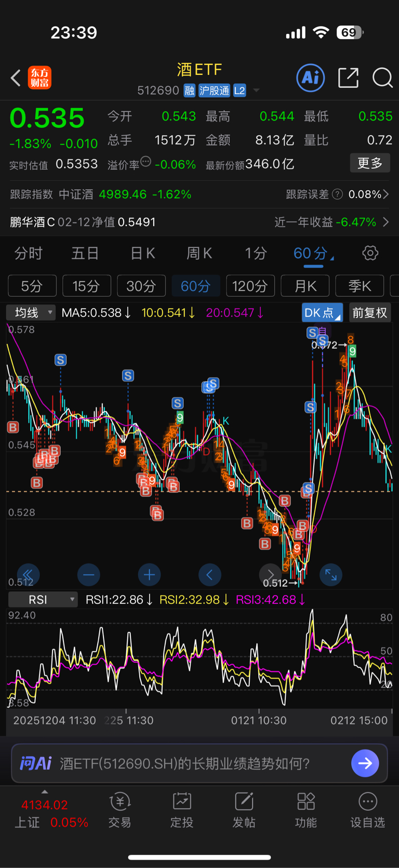Open the 前复权 adjustment selector
Image resolution: width=399 pixels, height=868 pixels.
click(370, 313)
